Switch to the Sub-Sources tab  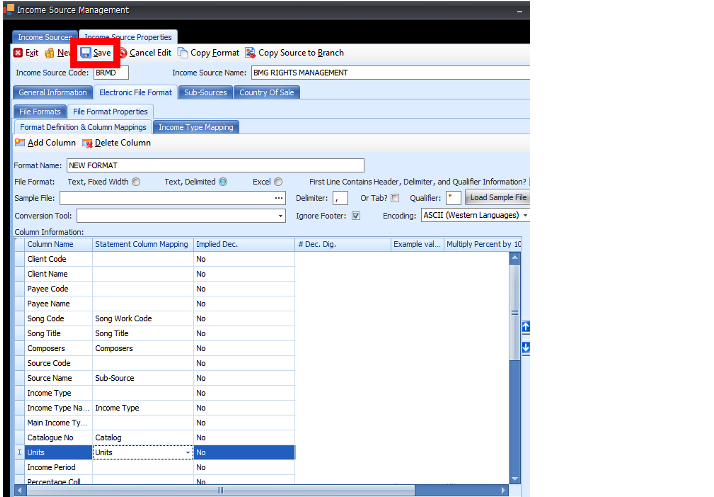click(x=205, y=92)
